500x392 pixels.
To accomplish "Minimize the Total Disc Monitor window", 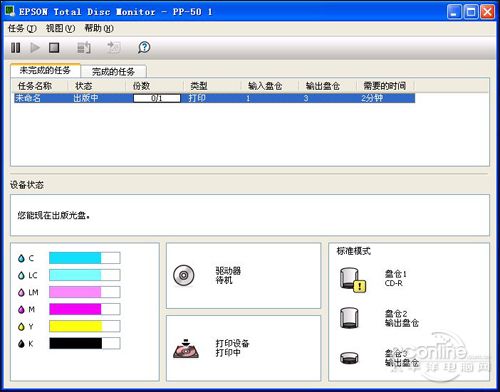I will [454, 12].
